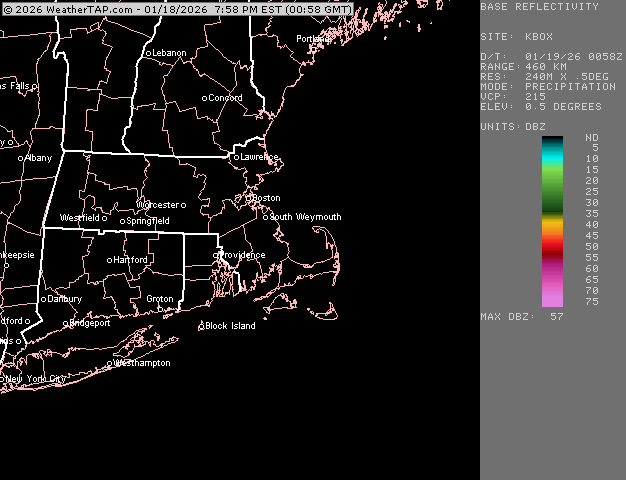626x480 pixels.
Task: Click the Hartford location marker
Action: click(109, 260)
